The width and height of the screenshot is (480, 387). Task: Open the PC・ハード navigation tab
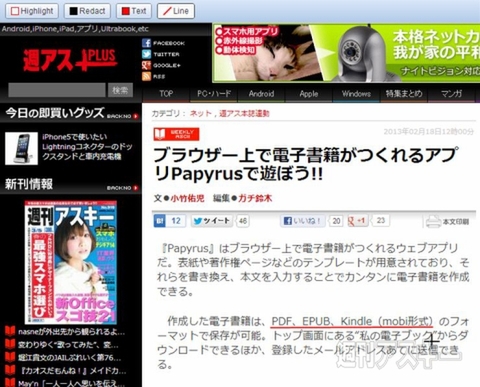pos(214,94)
